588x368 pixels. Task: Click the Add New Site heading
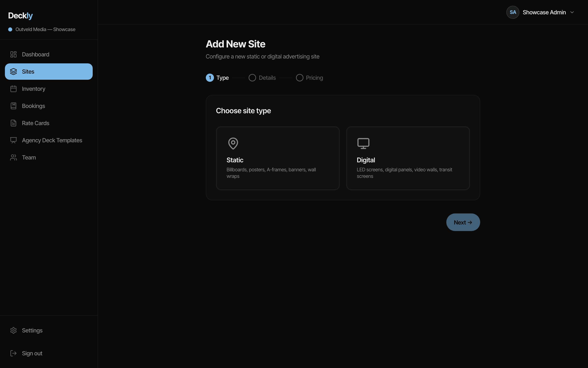tap(235, 44)
